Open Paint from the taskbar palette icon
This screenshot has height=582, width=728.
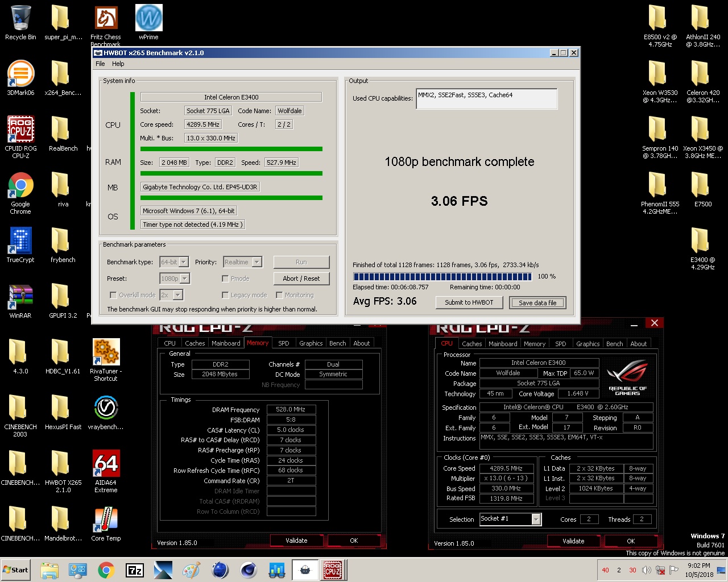191,570
